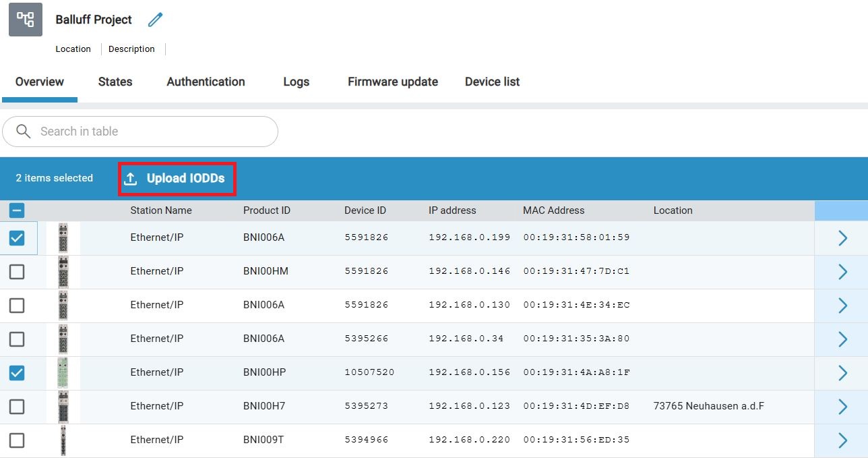This screenshot has height=458, width=868.
Task: Check the BNI00H7 row checkbox
Action: pyautogui.click(x=17, y=407)
